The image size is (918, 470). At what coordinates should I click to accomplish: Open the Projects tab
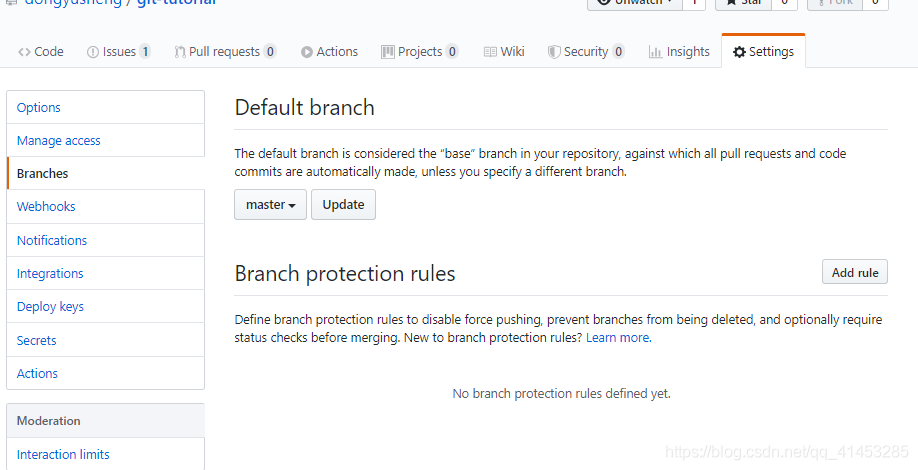pos(419,52)
